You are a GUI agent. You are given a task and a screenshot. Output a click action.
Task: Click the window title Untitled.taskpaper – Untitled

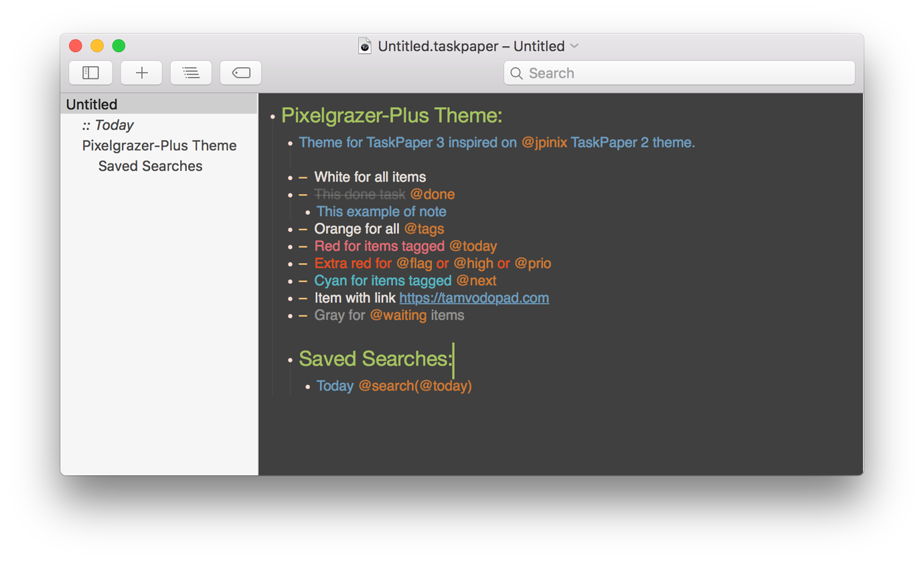[x=471, y=46]
